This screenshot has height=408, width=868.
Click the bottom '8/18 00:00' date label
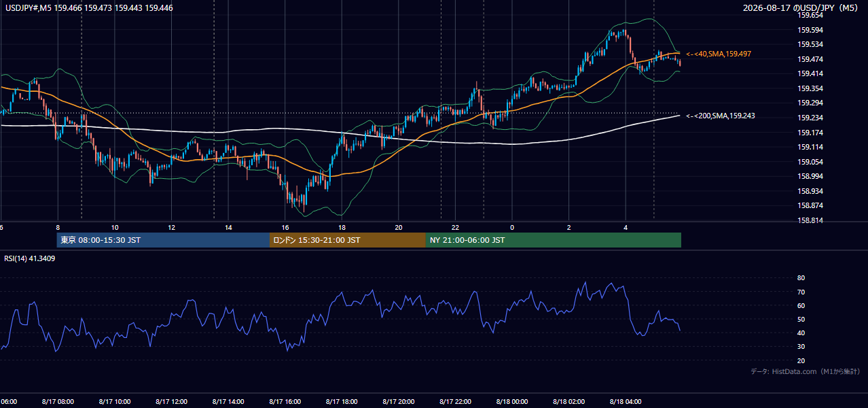(512, 401)
